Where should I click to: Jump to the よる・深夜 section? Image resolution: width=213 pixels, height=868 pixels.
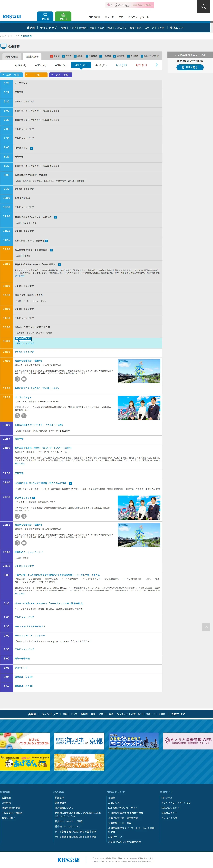(61, 75)
